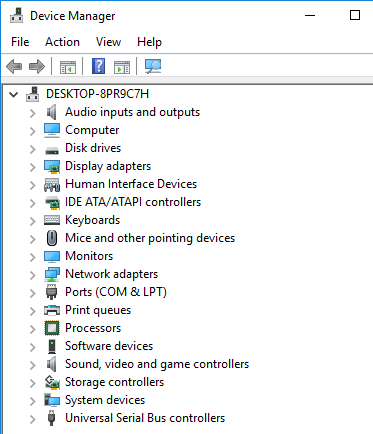This screenshot has width=373, height=434.
Task: Click the Mice and other pointing devices icon
Action: coord(52,238)
